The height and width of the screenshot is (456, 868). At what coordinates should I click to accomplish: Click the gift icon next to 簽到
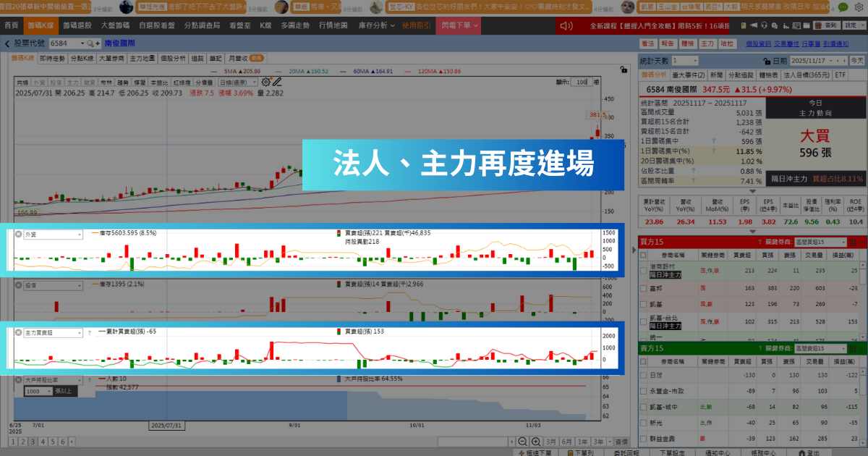[x=818, y=26]
